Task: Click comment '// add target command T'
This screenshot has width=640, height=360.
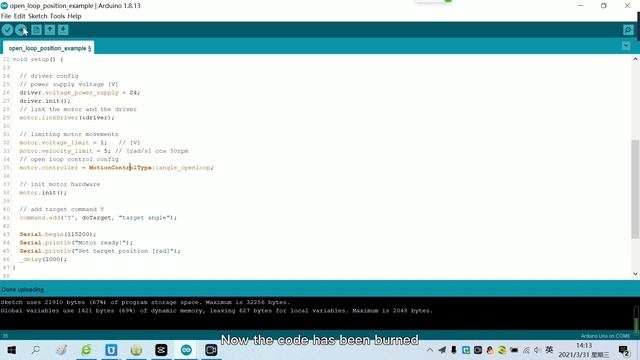Action: tap(62, 209)
